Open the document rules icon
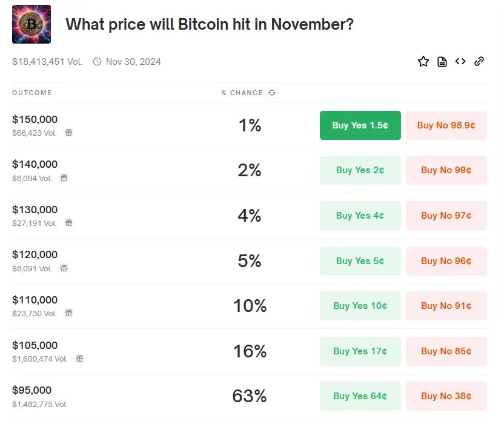 point(442,61)
